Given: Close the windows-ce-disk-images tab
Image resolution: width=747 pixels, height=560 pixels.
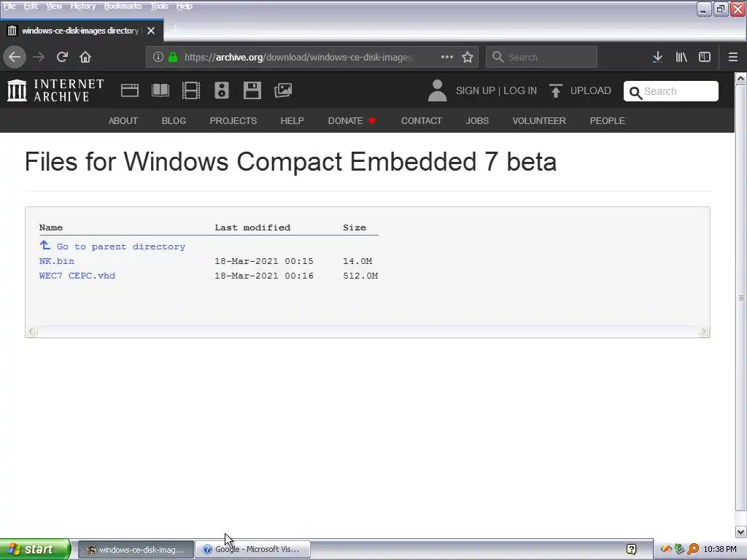Looking at the screenshot, I should pyautogui.click(x=151, y=31).
